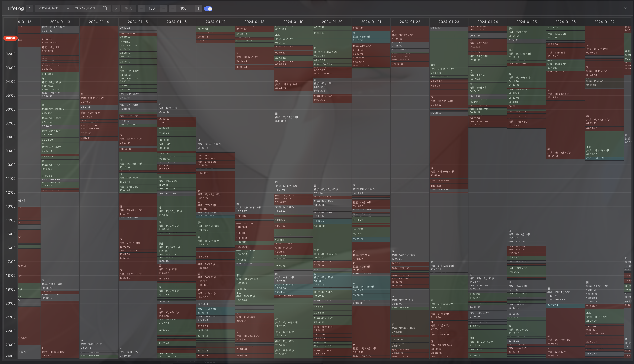Toggle the blue switch in toolbar

(208, 9)
